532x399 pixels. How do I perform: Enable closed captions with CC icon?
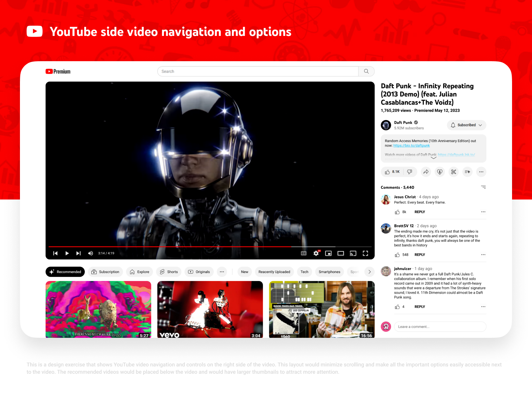(x=304, y=253)
